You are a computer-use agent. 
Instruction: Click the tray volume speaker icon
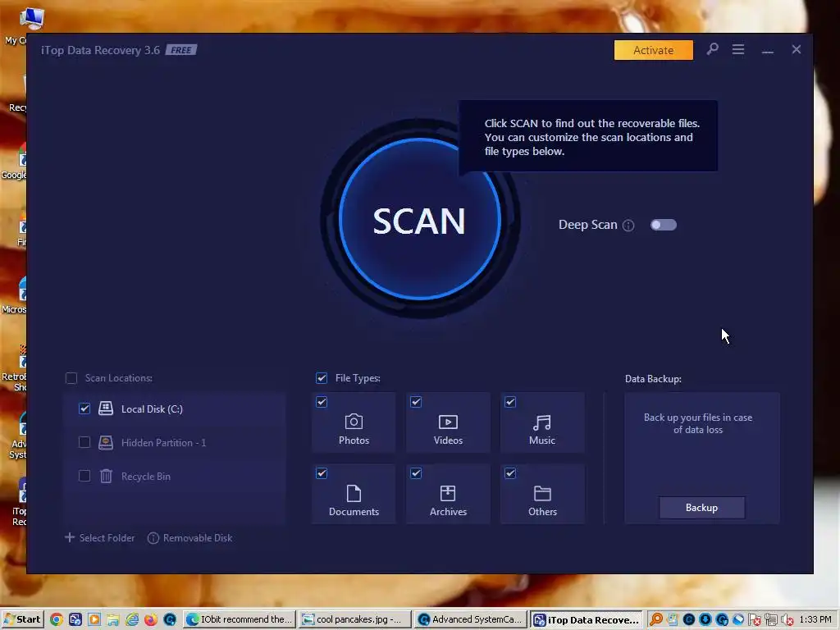tap(787, 620)
